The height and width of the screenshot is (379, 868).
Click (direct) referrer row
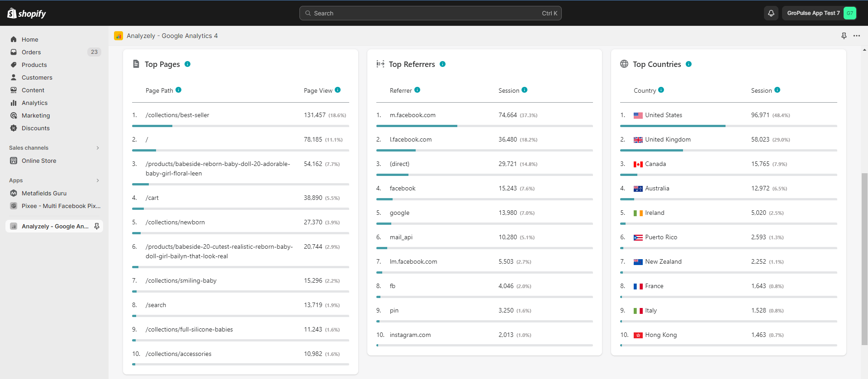click(x=484, y=164)
